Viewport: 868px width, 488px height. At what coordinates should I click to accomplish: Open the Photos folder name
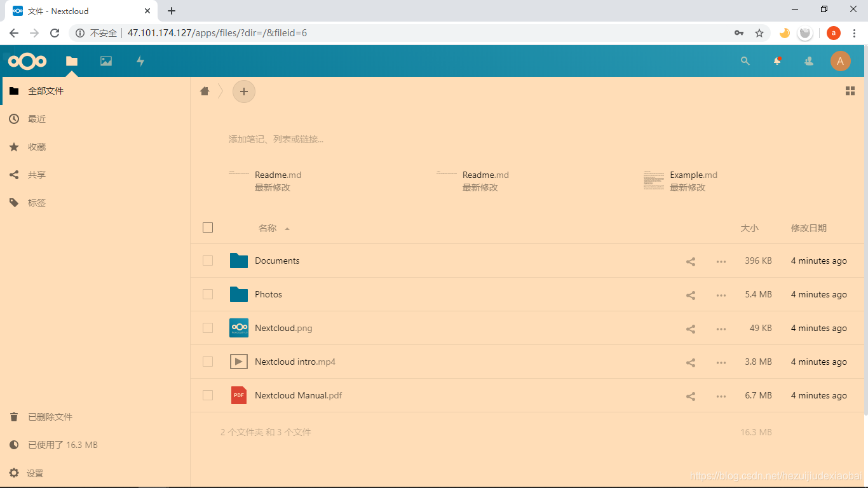click(268, 294)
